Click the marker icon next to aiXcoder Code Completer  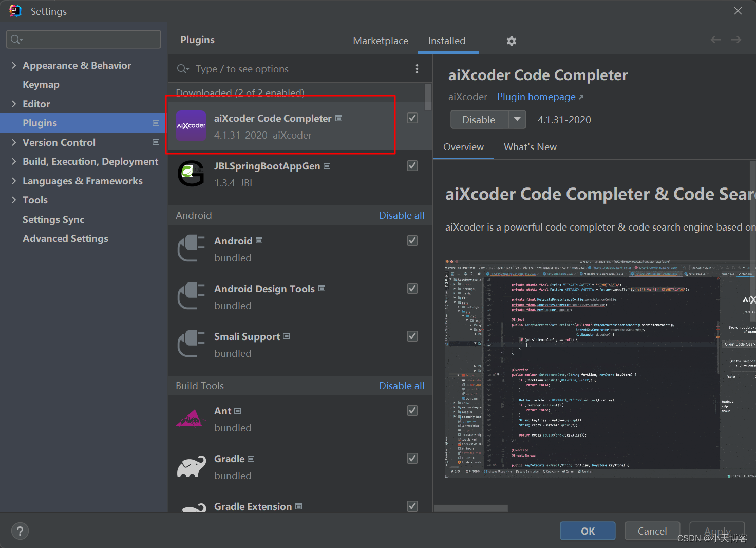(339, 118)
